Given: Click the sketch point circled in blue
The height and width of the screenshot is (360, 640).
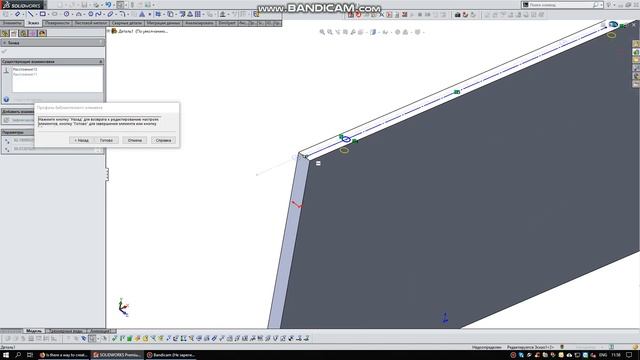Looking at the screenshot, I should click(x=346, y=139).
